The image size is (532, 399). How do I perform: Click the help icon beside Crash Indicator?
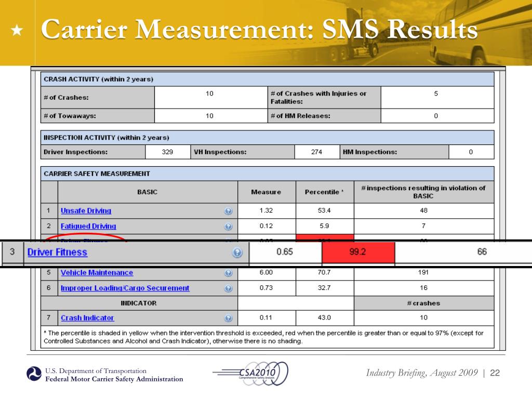point(229,318)
